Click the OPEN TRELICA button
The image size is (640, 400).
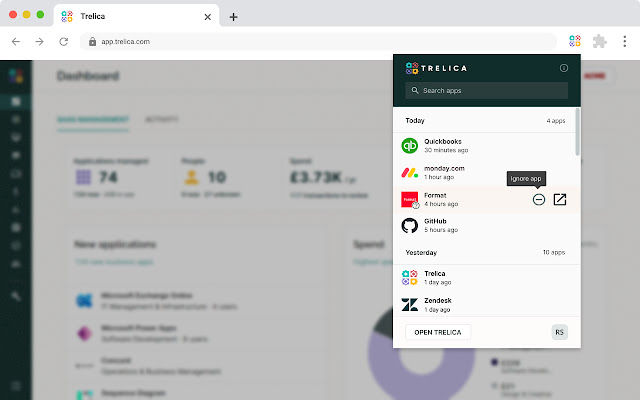pyautogui.click(x=438, y=332)
